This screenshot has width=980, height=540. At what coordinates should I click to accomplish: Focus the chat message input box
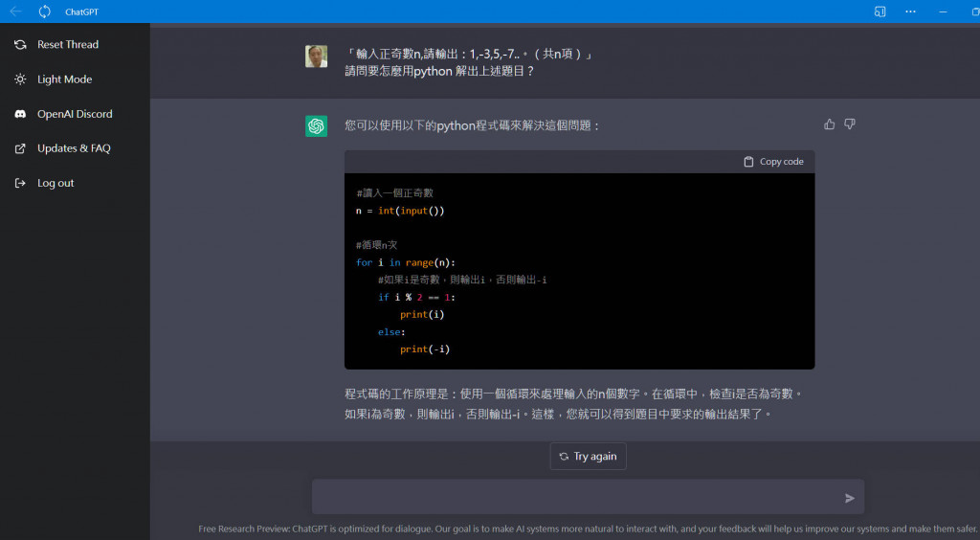coord(589,497)
